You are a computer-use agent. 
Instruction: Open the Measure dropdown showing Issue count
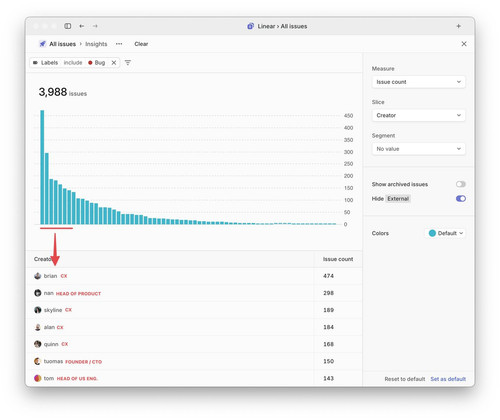[x=418, y=82]
